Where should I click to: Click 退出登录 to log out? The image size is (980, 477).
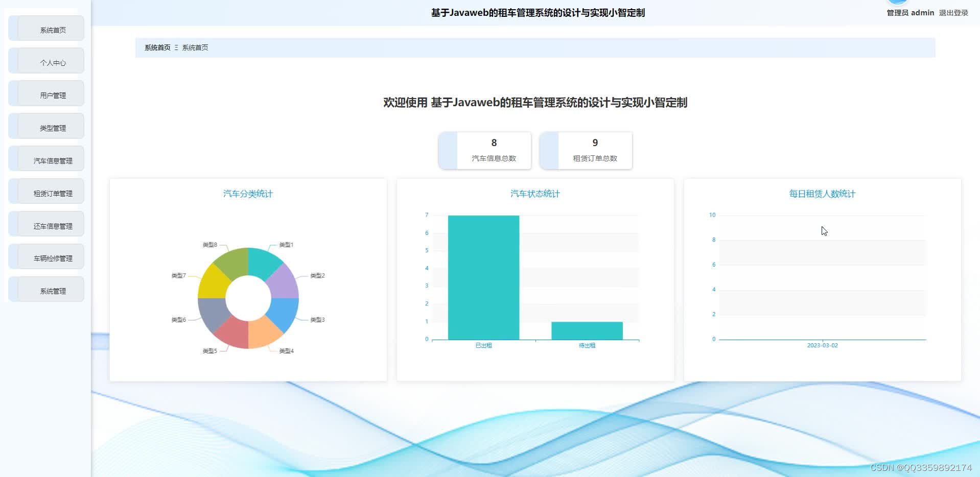point(953,13)
